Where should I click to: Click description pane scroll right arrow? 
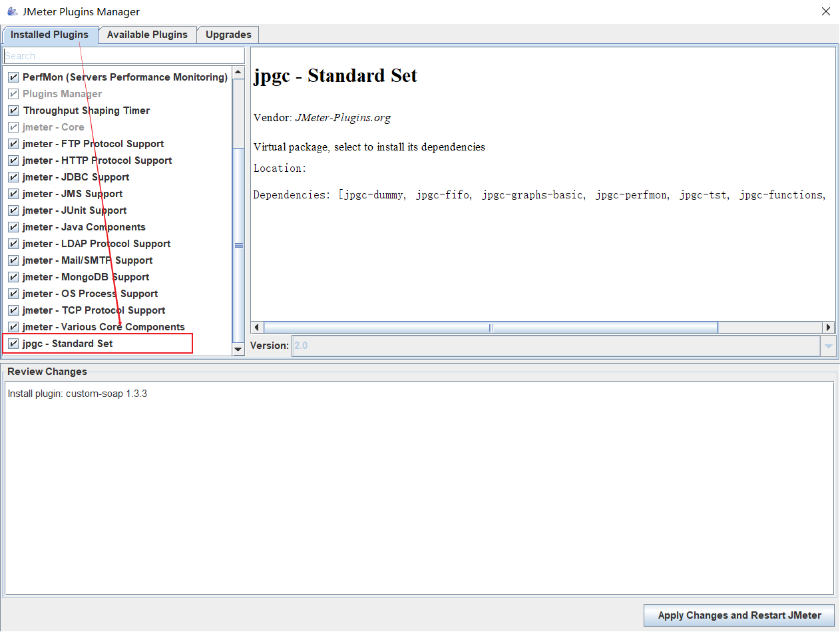829,328
